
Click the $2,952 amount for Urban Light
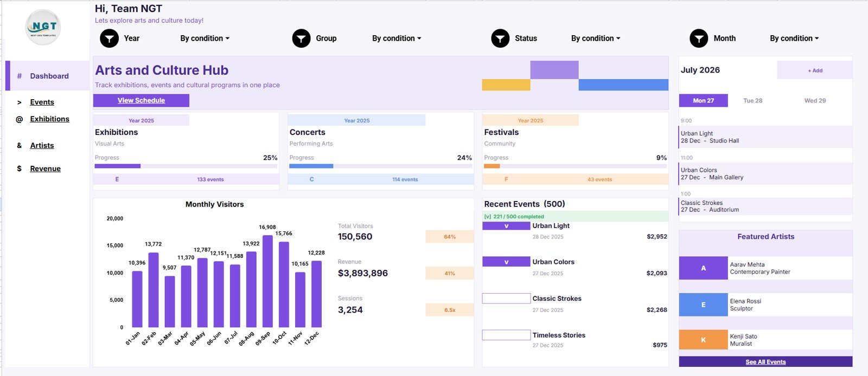[657, 237]
